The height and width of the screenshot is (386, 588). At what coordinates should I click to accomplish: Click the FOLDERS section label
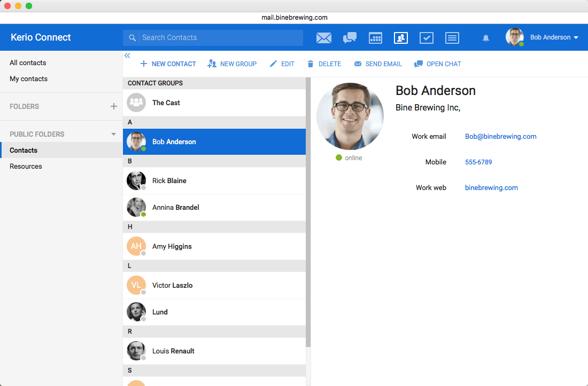pos(25,106)
